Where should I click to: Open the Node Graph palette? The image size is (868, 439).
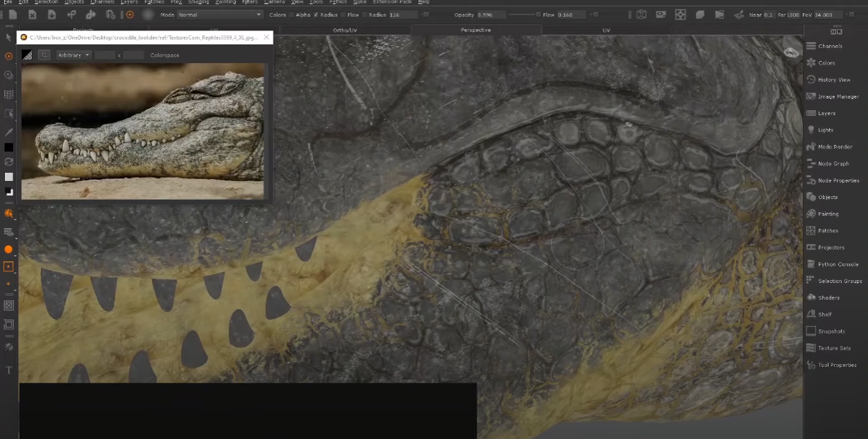pos(828,164)
